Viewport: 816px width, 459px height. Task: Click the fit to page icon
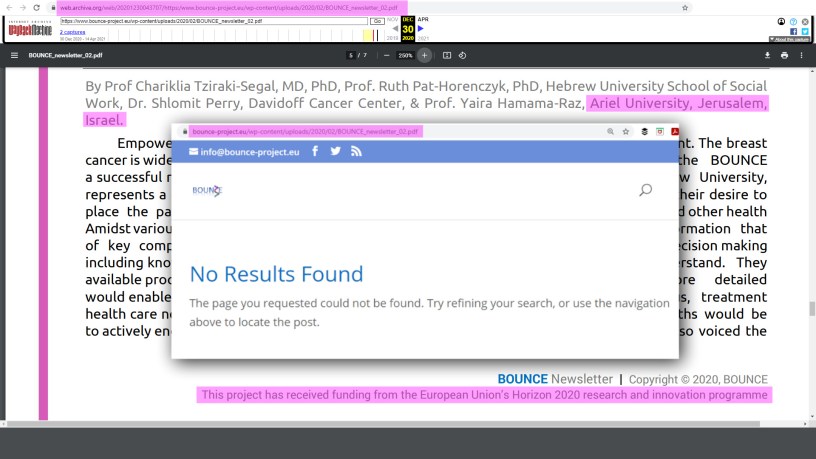[447, 54]
